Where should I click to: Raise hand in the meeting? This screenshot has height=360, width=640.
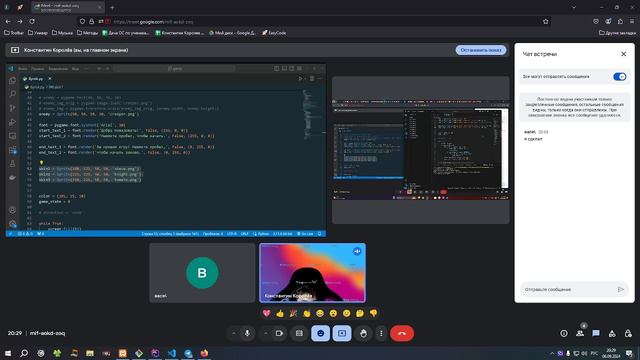(x=363, y=333)
